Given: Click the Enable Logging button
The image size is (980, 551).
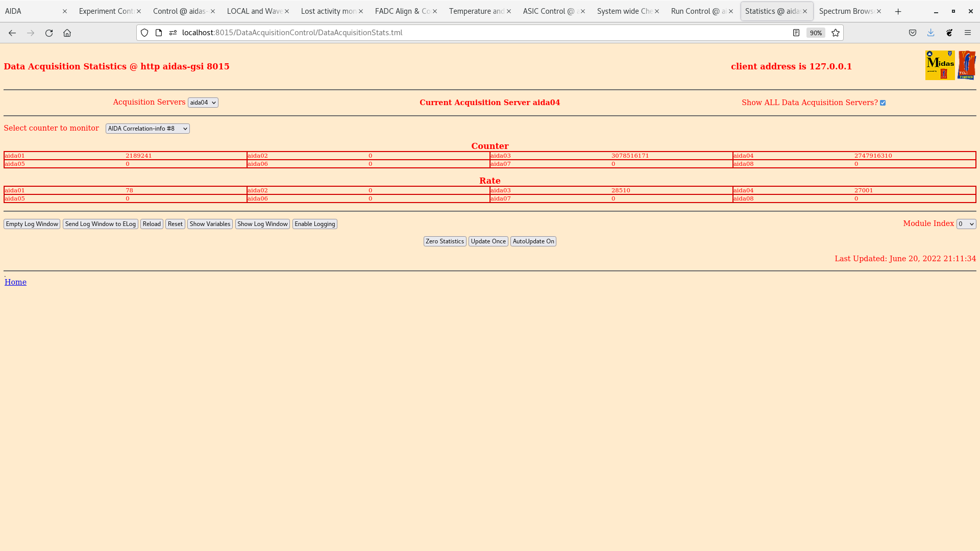Looking at the screenshot, I should coord(315,224).
